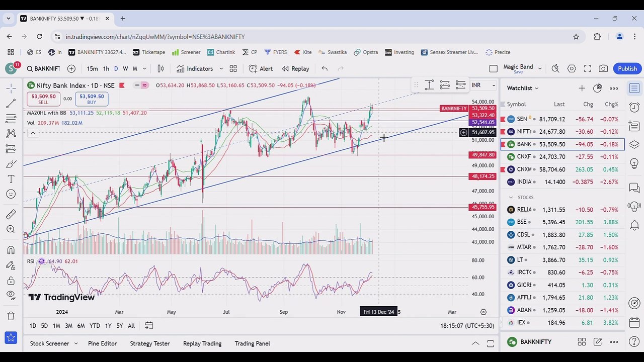The height and width of the screenshot is (362, 644).
Task: Select the crosshair cursor tool
Action: (x=11, y=88)
